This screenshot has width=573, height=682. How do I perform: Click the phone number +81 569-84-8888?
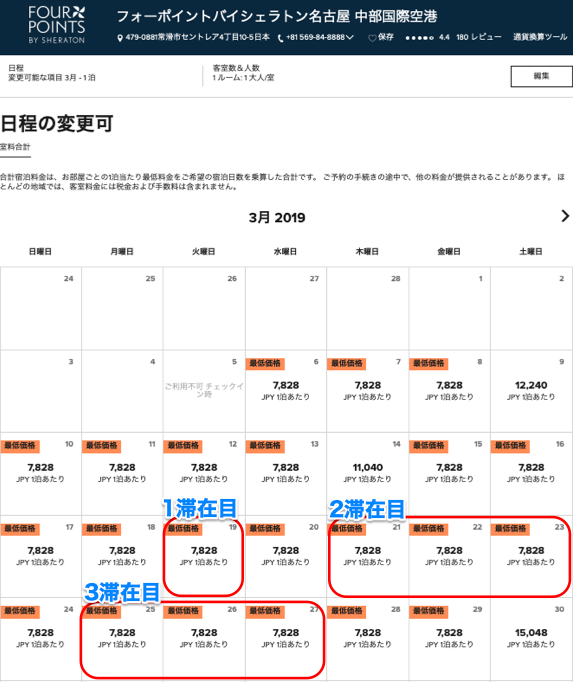pyautogui.click(x=315, y=37)
